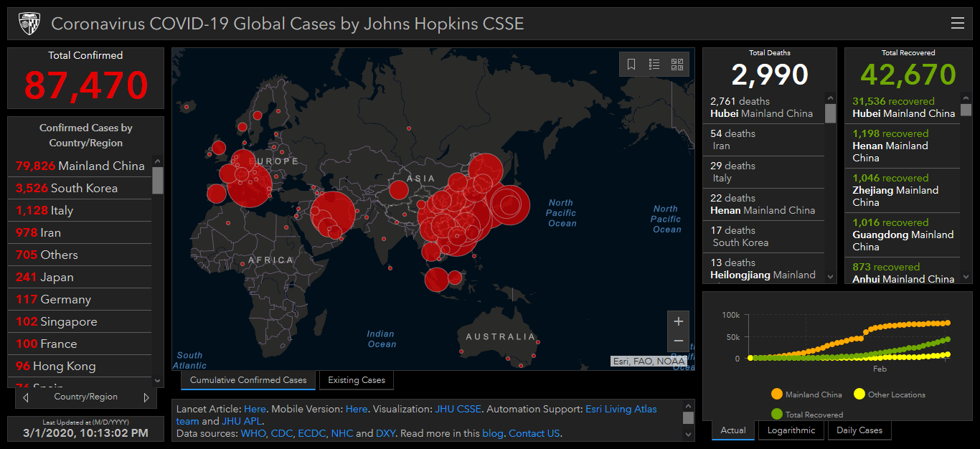Select Iran with 978 confirmed cases
Viewport: 980px width, 449px height.
pos(80,232)
